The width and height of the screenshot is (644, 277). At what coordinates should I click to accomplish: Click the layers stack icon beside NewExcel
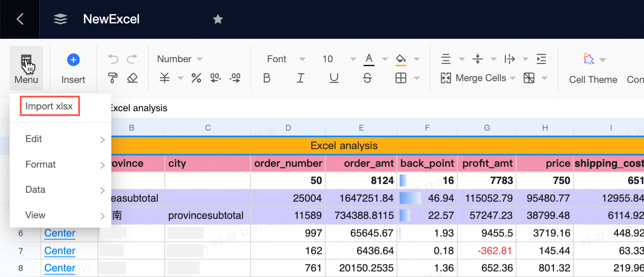pyautogui.click(x=61, y=19)
